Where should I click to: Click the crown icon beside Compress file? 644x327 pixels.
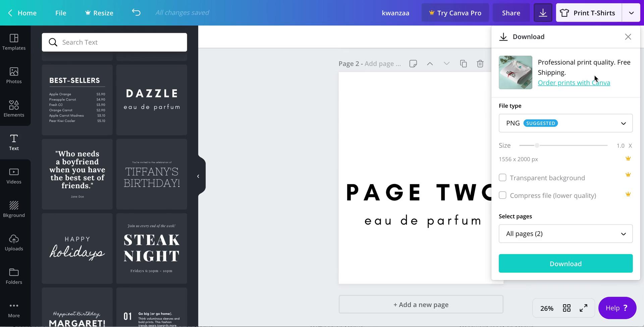[628, 194]
